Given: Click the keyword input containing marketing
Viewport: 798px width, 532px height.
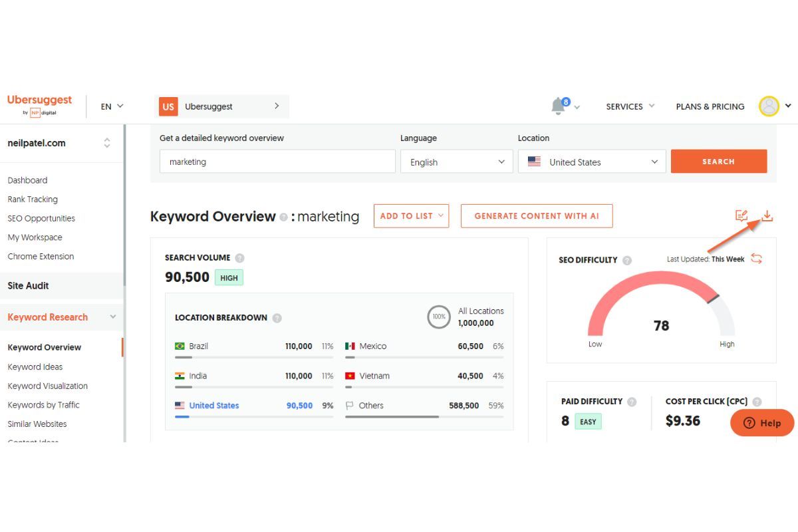Looking at the screenshot, I should click(x=277, y=162).
